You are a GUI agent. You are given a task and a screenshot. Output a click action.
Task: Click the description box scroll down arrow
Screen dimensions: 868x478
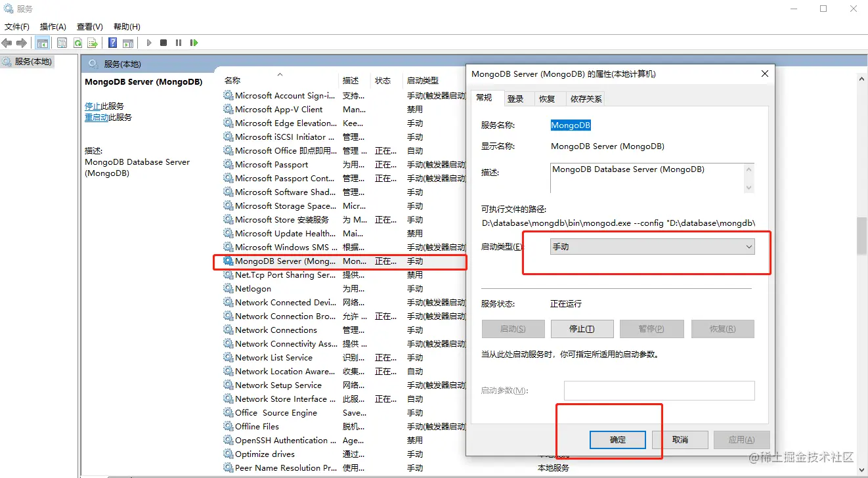[749, 187]
